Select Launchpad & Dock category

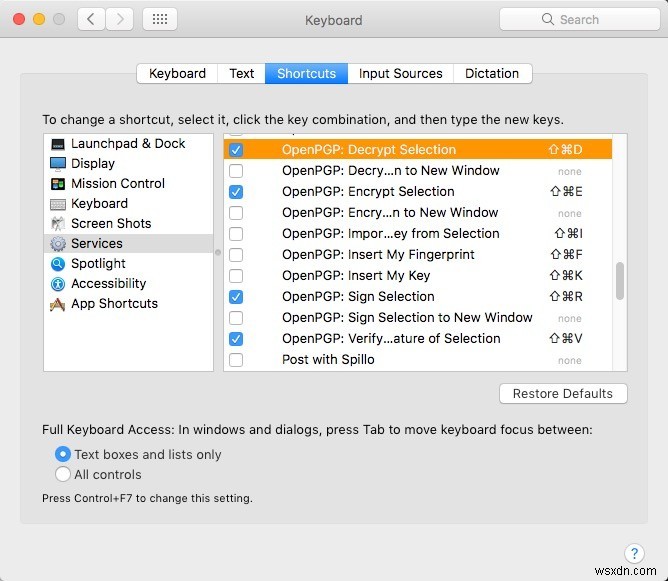128,144
